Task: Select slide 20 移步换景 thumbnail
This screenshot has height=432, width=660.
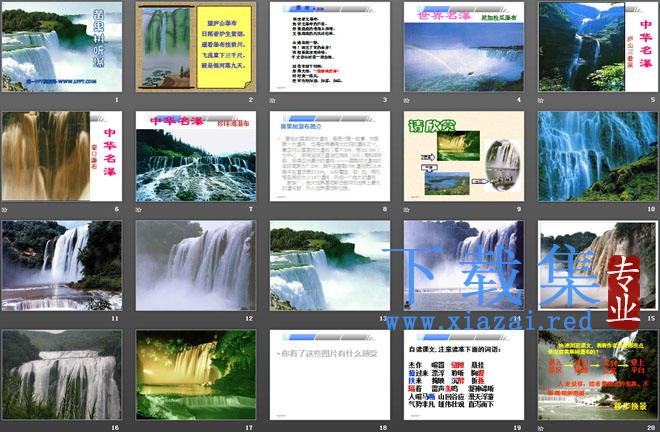Action: coord(598,375)
